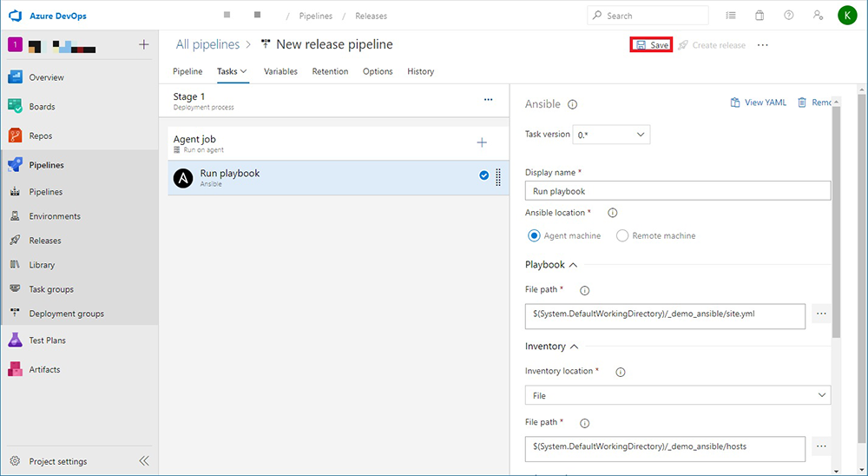Image resolution: width=868 pixels, height=476 pixels.
Task: Click the Search box
Action: pos(648,16)
